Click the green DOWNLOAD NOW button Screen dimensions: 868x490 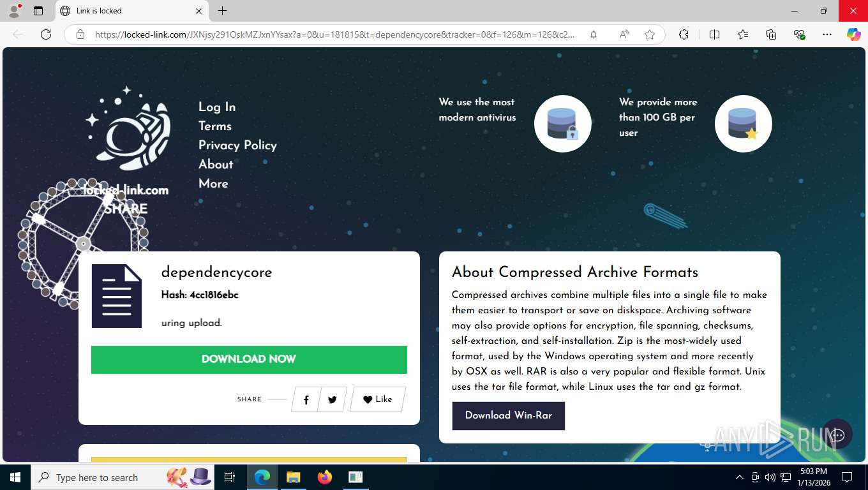click(x=249, y=359)
